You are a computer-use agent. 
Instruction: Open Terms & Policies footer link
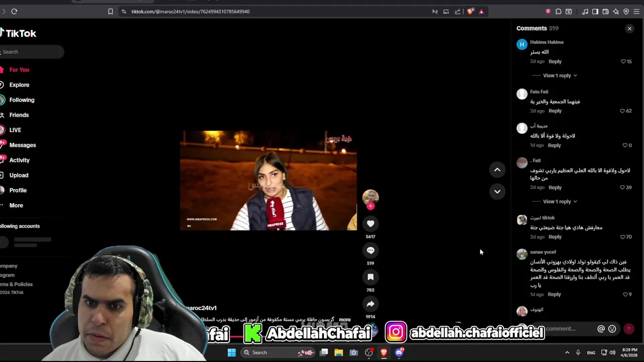[x=17, y=285]
